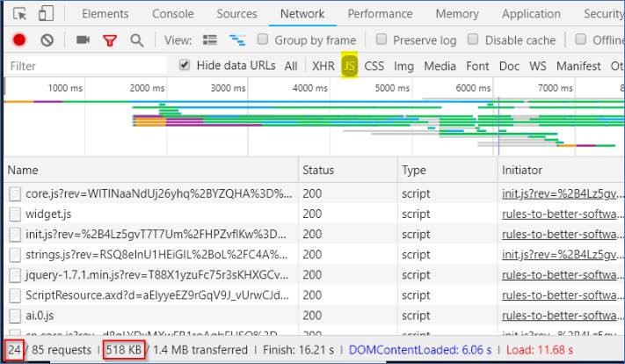Clear the network log with the clear icon

[x=47, y=40]
